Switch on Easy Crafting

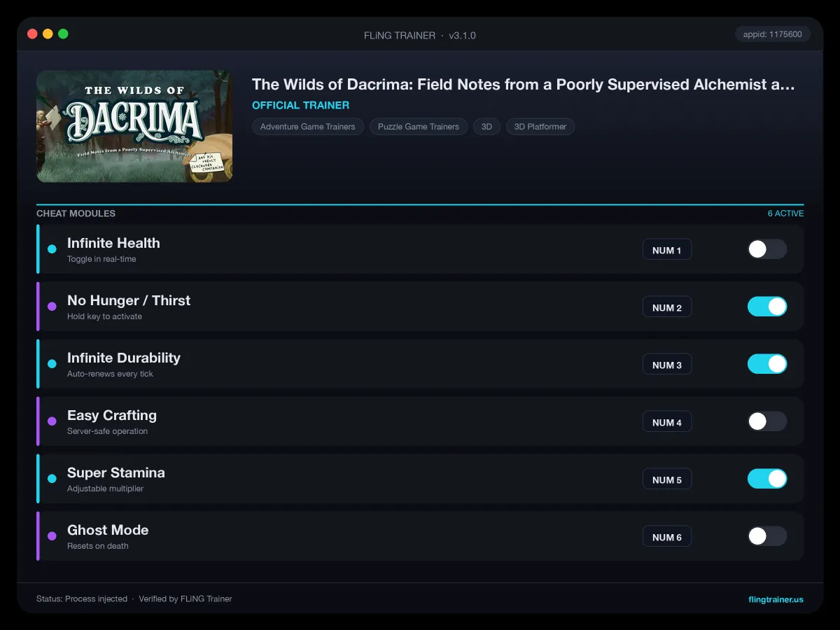[767, 421]
